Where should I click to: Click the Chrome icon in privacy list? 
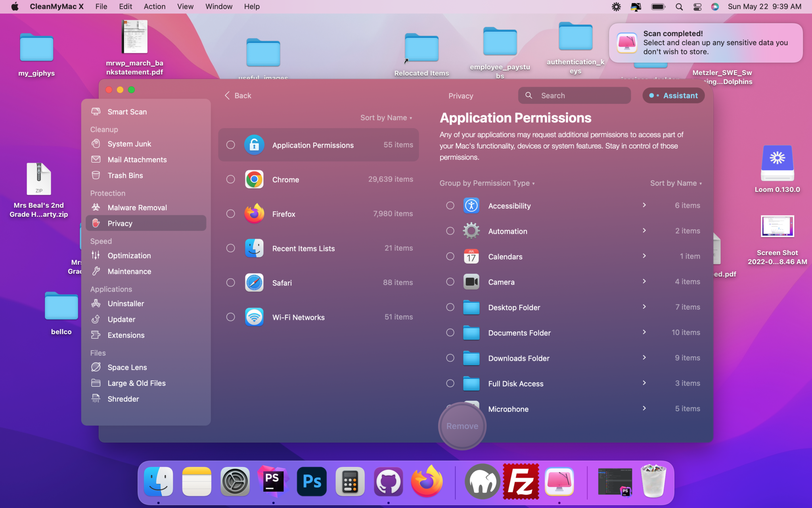pyautogui.click(x=254, y=179)
